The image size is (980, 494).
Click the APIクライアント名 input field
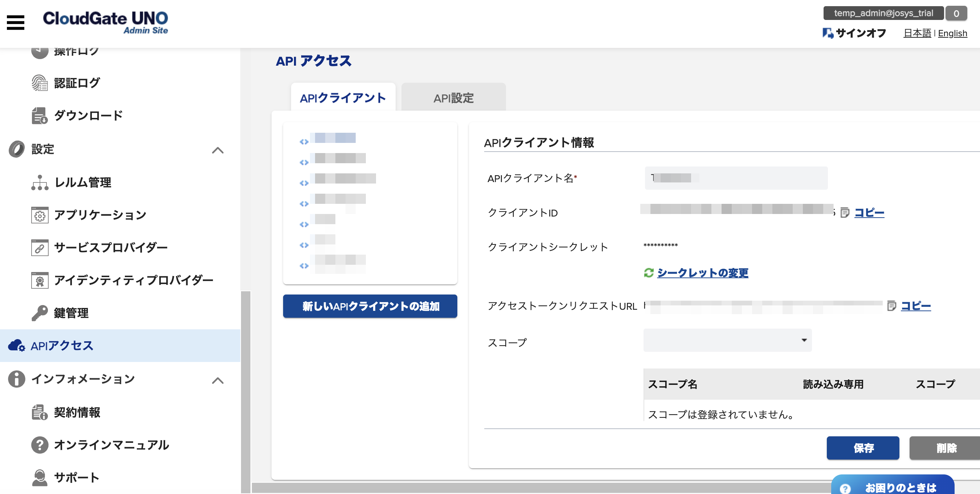coord(736,178)
